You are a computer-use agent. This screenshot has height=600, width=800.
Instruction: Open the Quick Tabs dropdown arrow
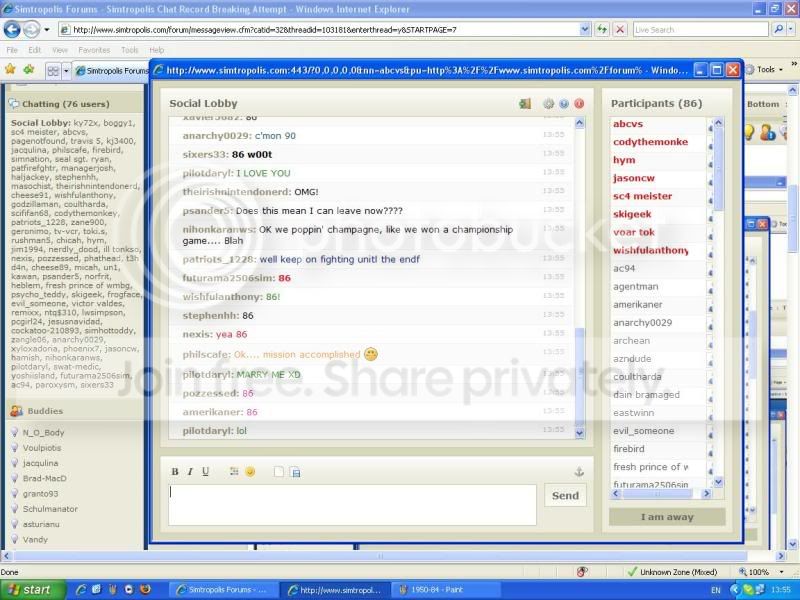66,71
